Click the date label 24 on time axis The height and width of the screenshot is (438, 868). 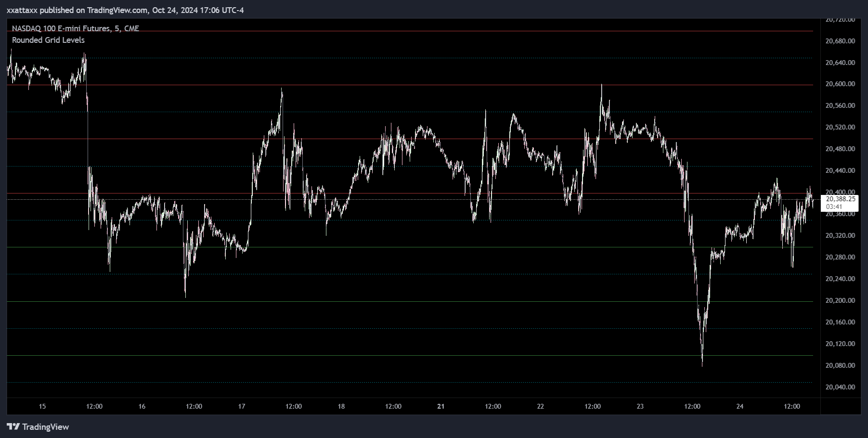tap(740, 406)
